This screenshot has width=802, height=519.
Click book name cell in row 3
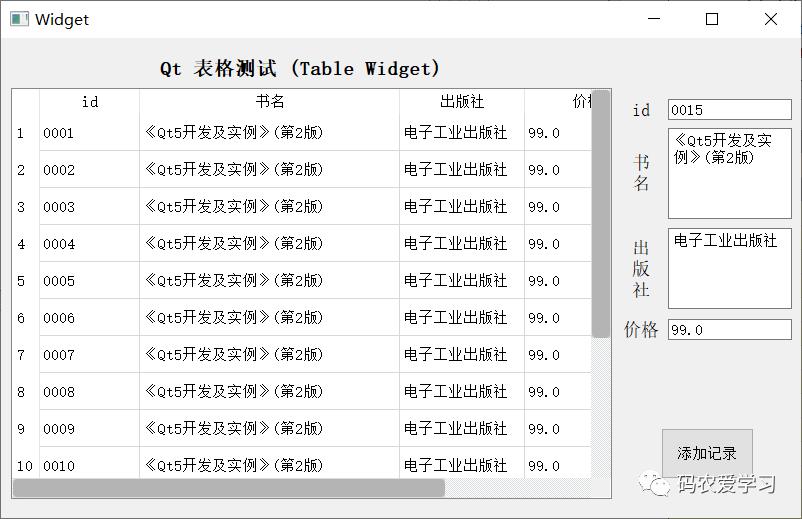[x=270, y=207]
